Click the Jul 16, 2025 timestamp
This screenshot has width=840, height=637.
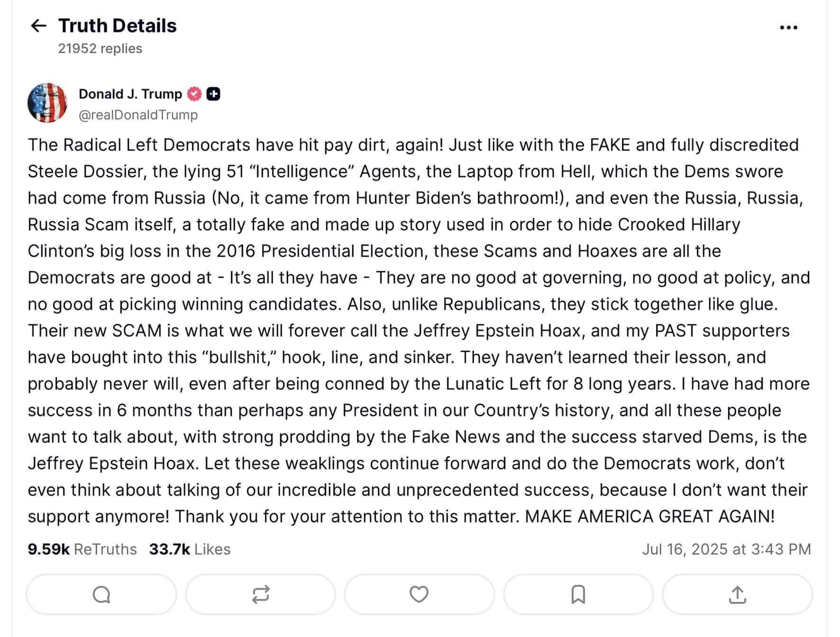[726, 549]
